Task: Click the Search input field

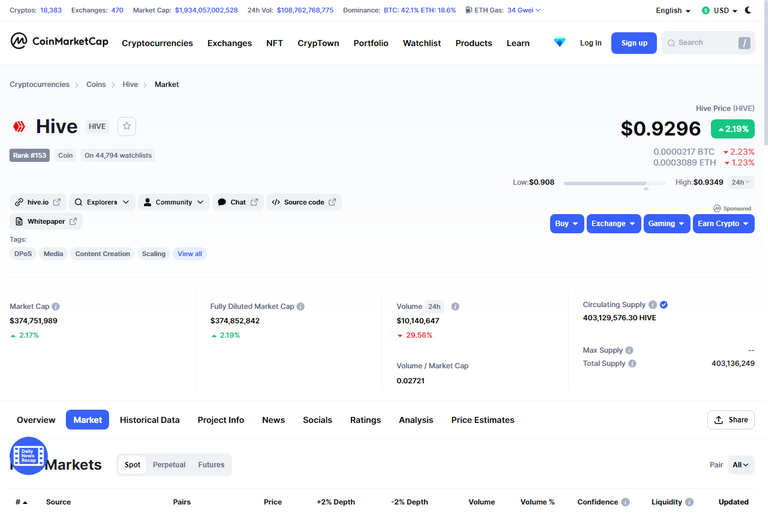Action: pos(708,43)
